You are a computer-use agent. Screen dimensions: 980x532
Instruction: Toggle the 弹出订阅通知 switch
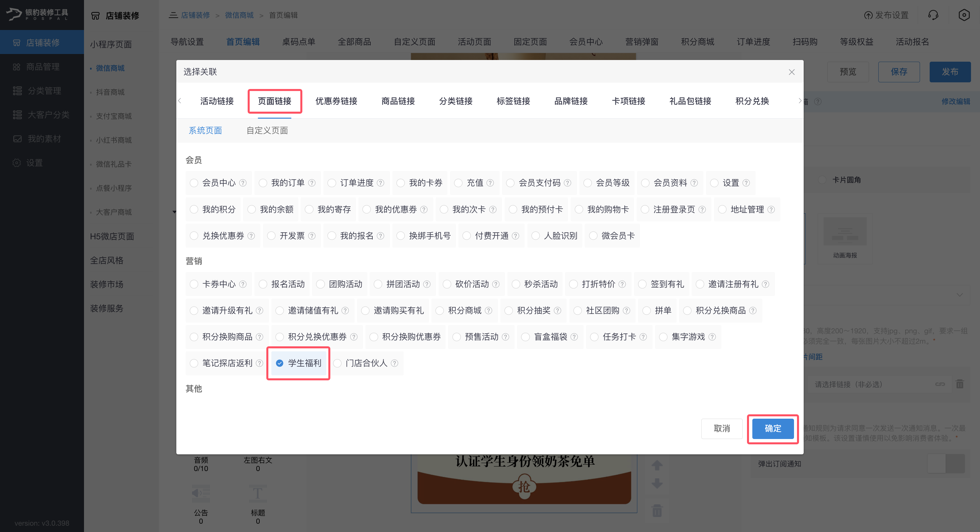(x=946, y=464)
